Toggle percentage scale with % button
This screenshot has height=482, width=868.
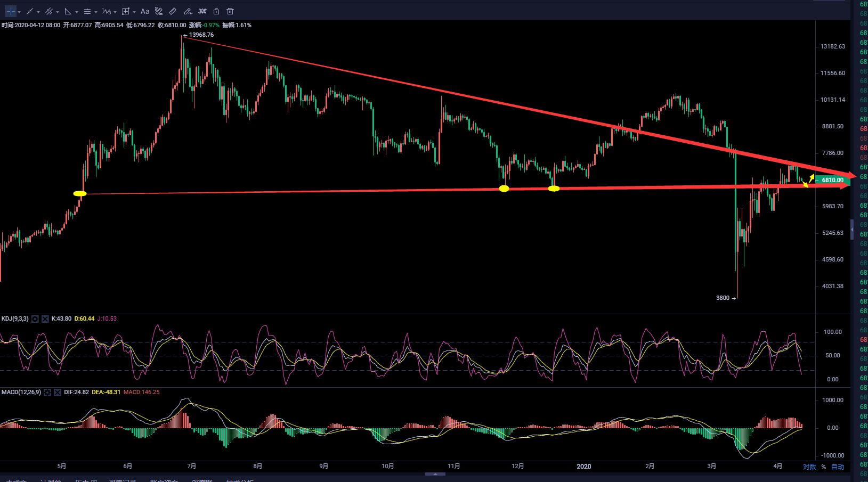click(x=824, y=467)
